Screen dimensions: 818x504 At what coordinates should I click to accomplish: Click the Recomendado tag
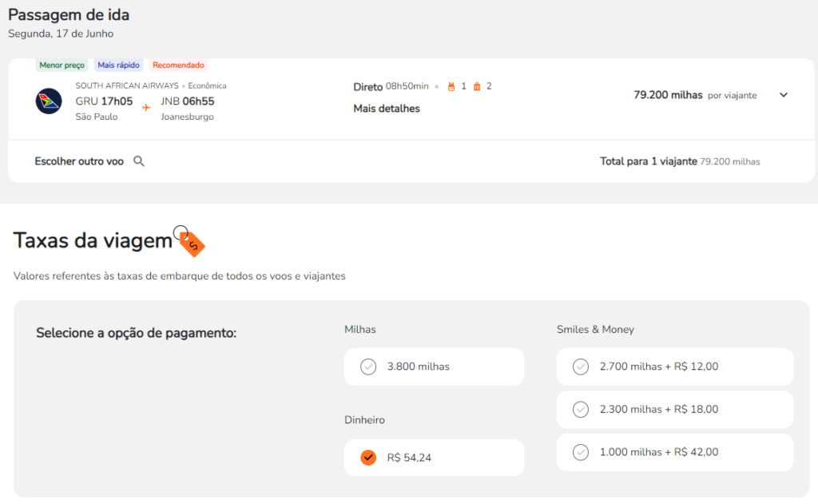[x=178, y=65]
